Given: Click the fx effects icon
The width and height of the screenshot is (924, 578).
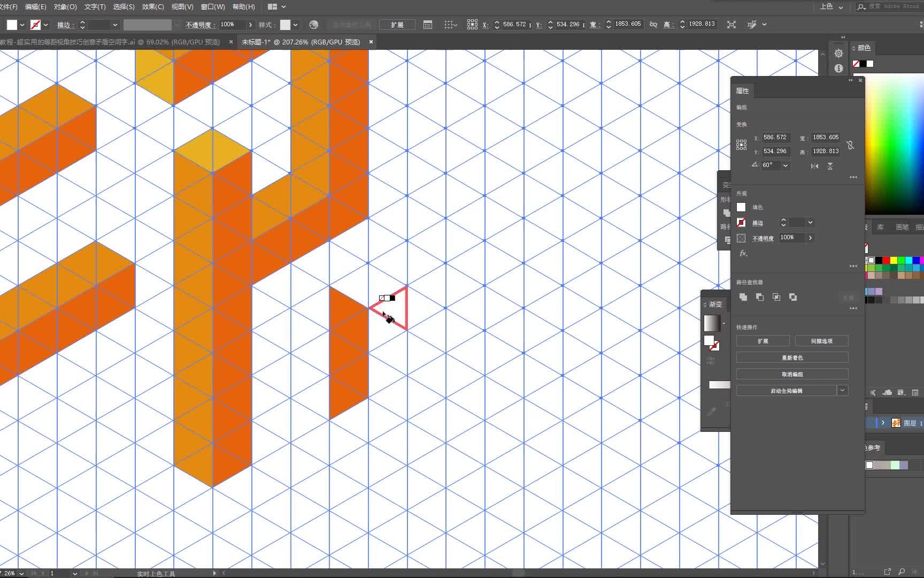Looking at the screenshot, I should [x=743, y=254].
